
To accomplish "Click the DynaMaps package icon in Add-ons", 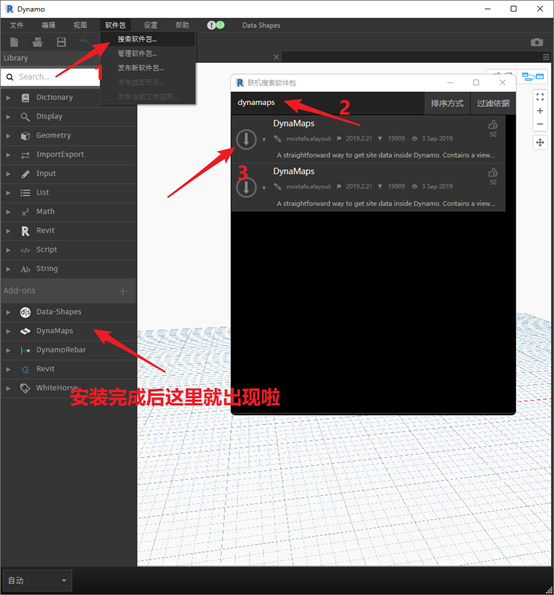I will point(25,331).
